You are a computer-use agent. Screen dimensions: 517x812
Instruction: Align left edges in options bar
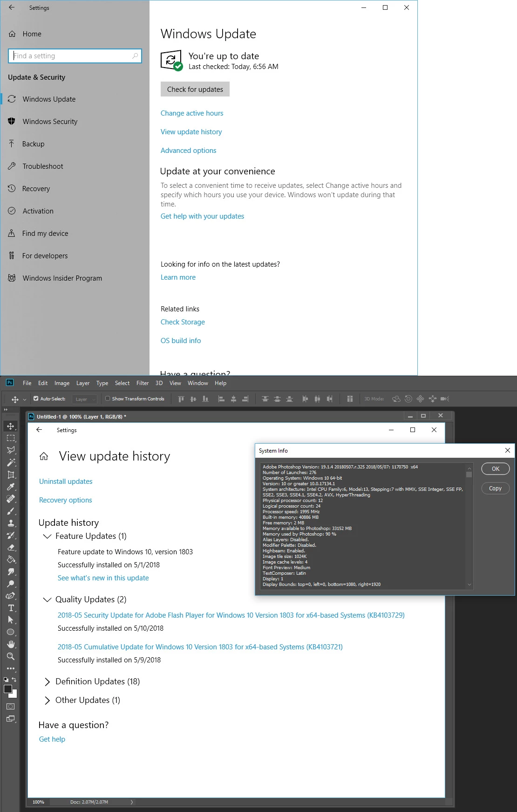click(x=221, y=399)
